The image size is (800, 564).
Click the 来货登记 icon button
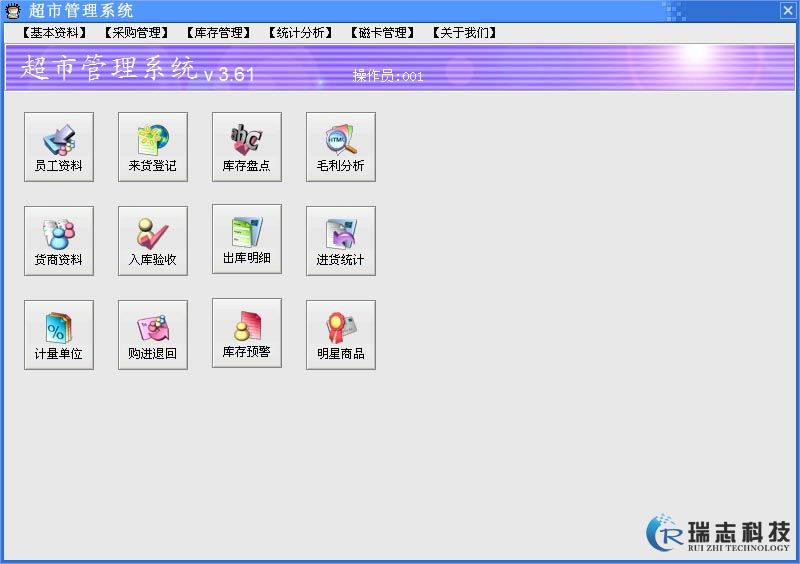click(153, 147)
